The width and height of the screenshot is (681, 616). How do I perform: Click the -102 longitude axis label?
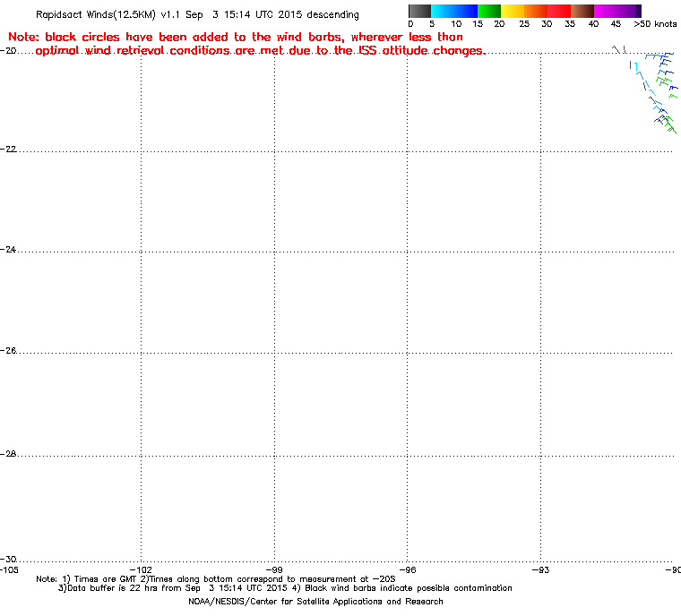pos(141,569)
